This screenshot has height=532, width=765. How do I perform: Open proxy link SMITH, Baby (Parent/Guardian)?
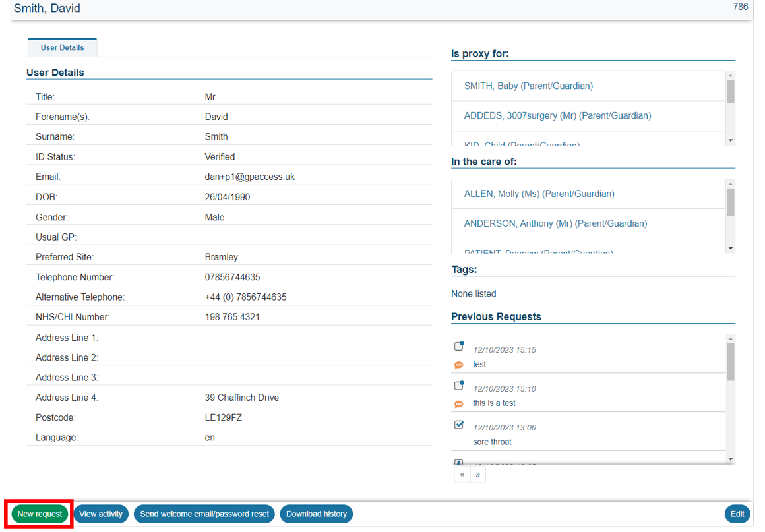[528, 86]
